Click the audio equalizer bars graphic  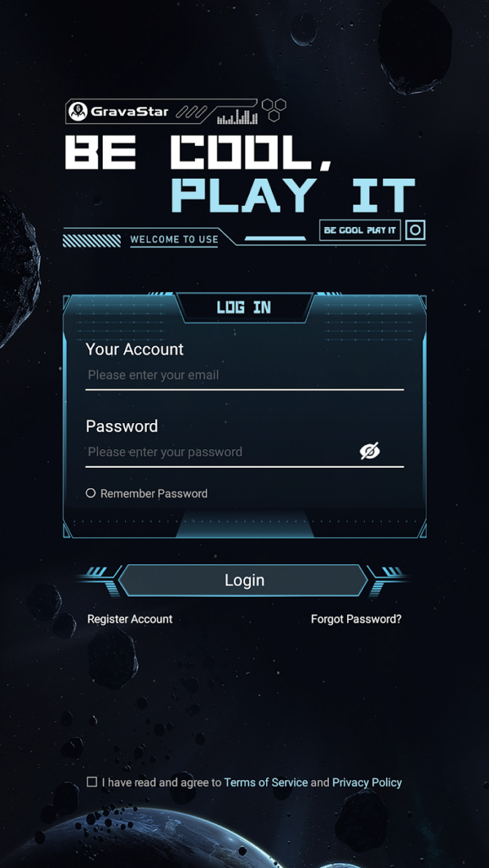(237, 117)
